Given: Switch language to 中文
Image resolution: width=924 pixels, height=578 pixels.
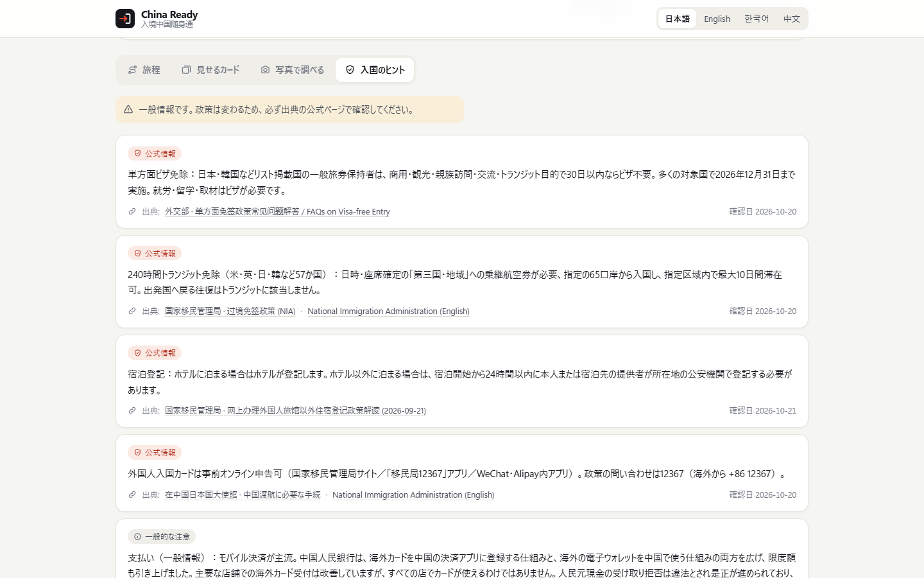Looking at the screenshot, I should 792,19.
